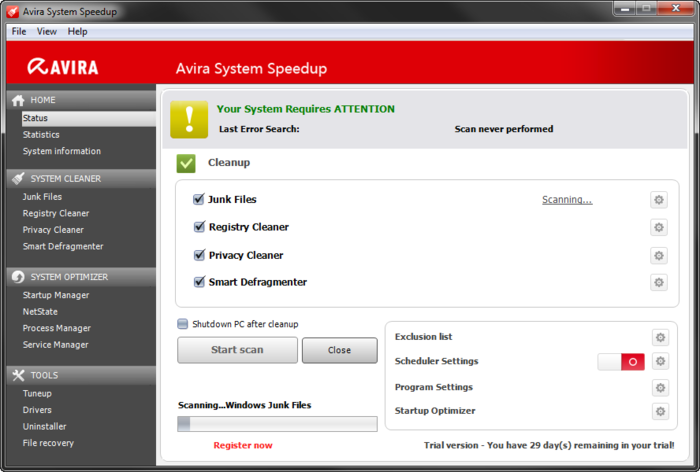Click the Home house icon in sidebar
Viewport: 700px width, 472px height.
pos(18,100)
